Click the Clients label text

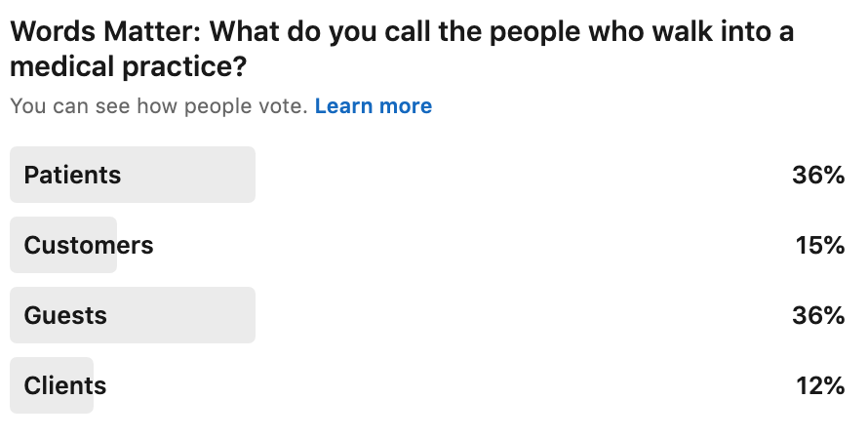[64, 385]
